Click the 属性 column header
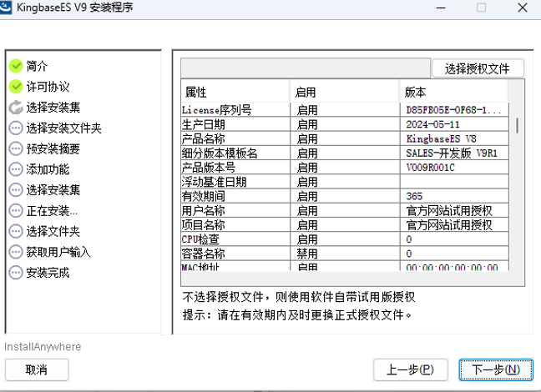541x392 pixels. (x=235, y=92)
